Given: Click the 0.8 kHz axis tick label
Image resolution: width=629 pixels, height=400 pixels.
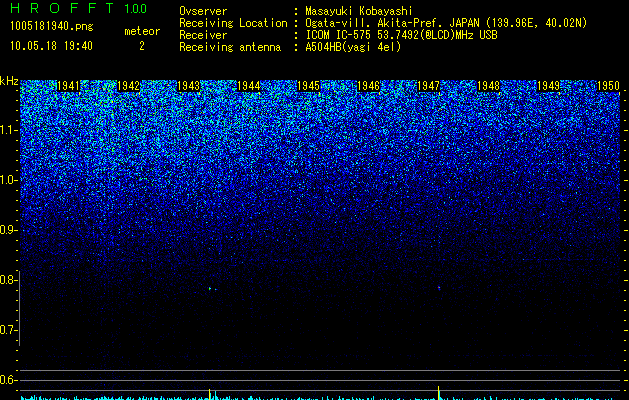Looking at the screenshot, I should click(8, 280).
